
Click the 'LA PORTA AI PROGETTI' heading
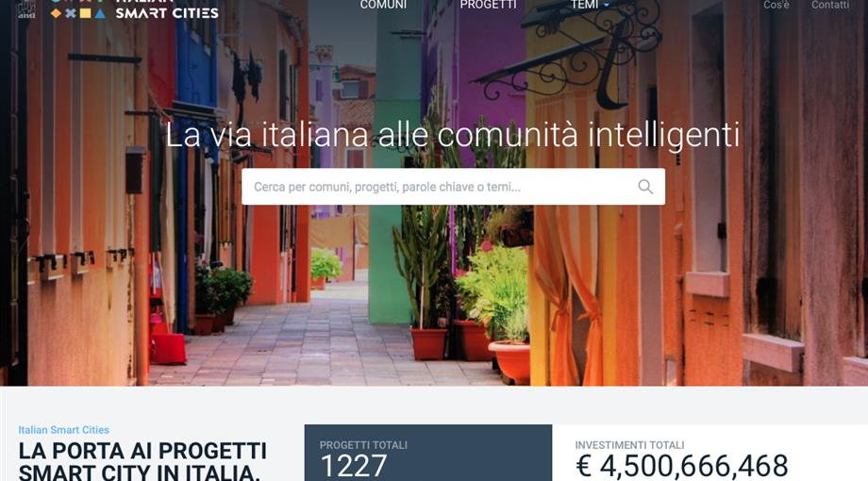tap(142, 451)
